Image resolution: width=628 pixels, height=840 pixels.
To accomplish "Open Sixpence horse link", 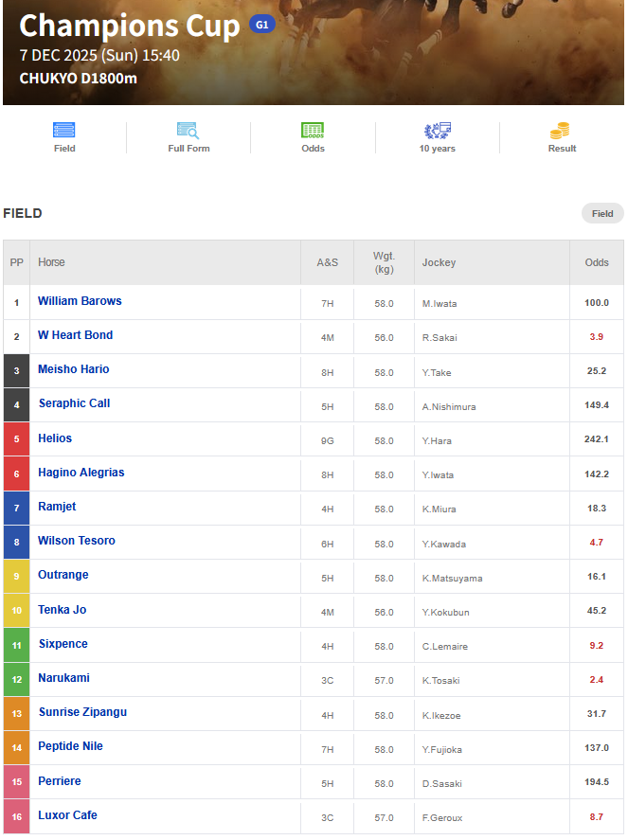I will (63, 644).
